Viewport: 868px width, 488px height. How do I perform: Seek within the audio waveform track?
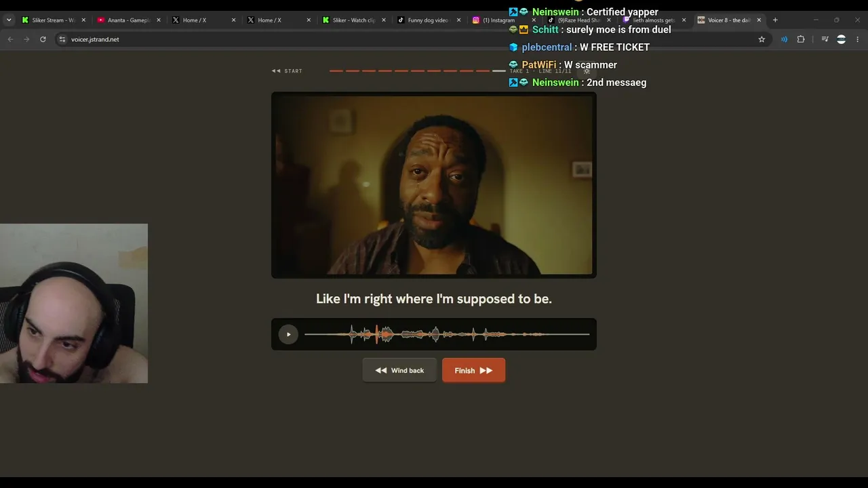(447, 334)
